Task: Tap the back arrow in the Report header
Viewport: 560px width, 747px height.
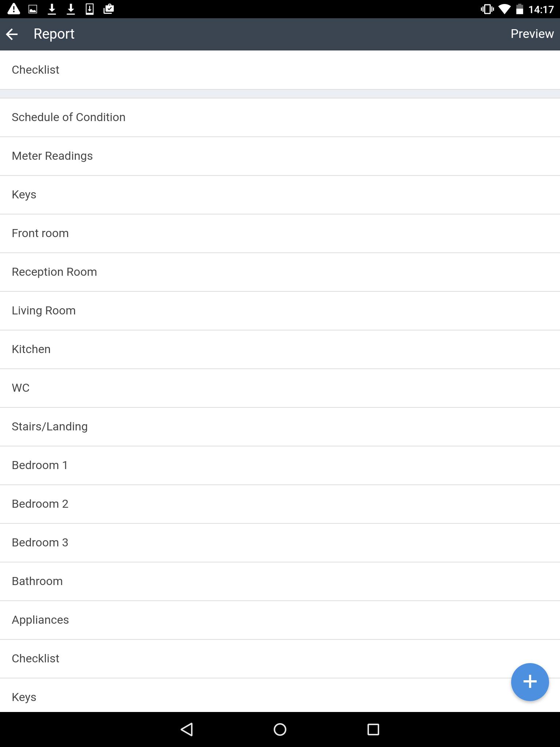Action: 13,34
